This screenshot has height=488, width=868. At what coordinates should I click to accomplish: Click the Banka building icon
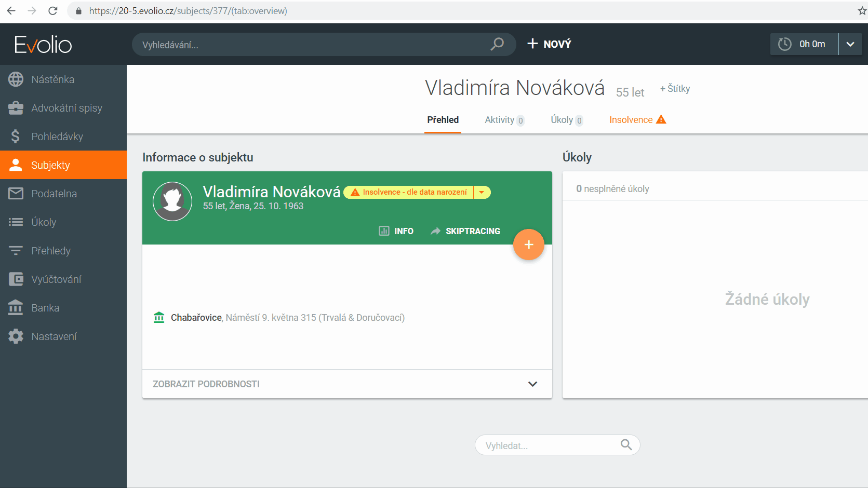[x=16, y=308]
